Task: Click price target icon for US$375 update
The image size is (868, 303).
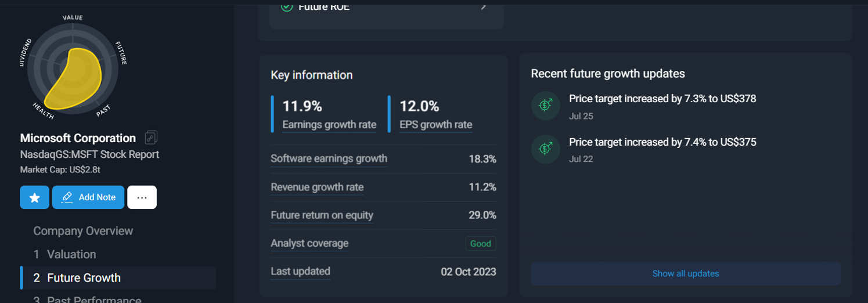Action: 546,149
